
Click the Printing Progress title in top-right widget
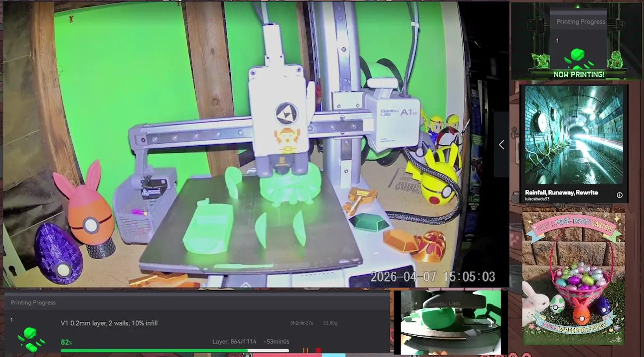[581, 22]
